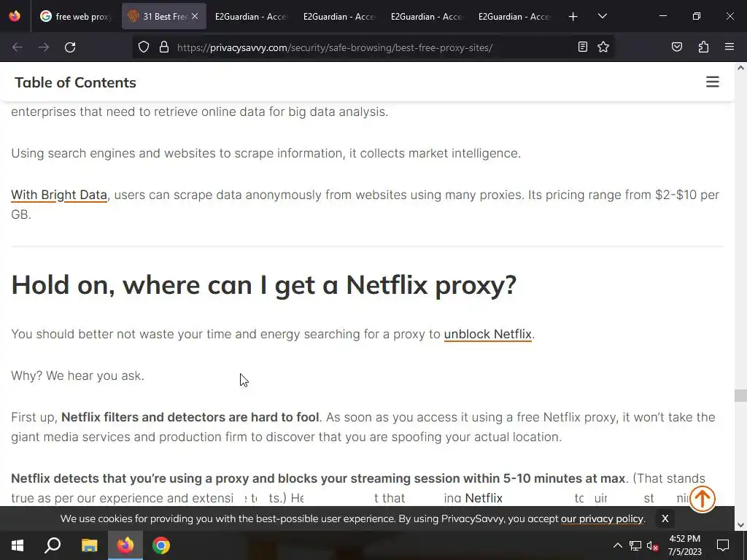Select the '31 Best Free' active tab
The height and width of the screenshot is (560, 747).
click(x=164, y=16)
